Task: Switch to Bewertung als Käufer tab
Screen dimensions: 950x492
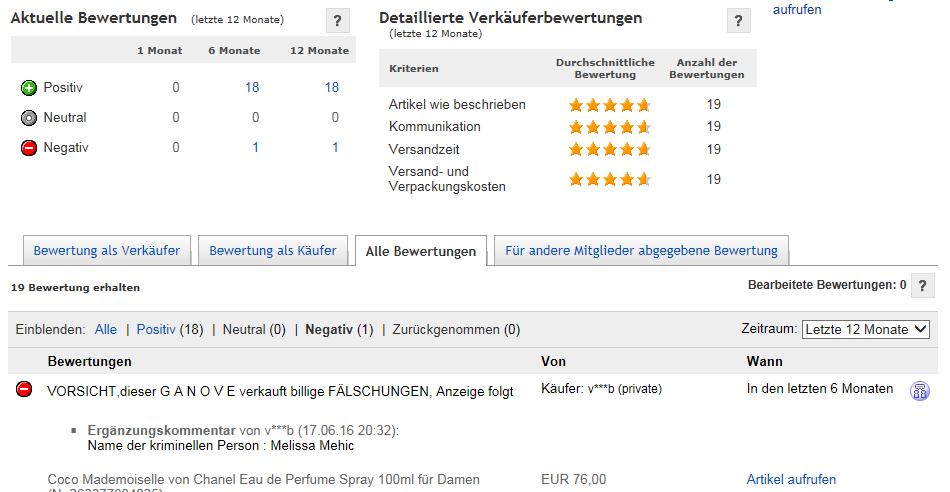Action: [273, 251]
